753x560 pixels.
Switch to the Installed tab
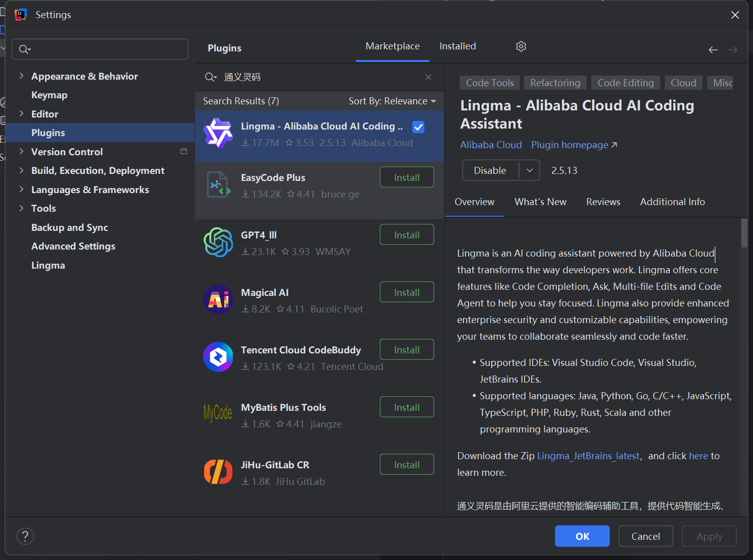[x=457, y=46]
